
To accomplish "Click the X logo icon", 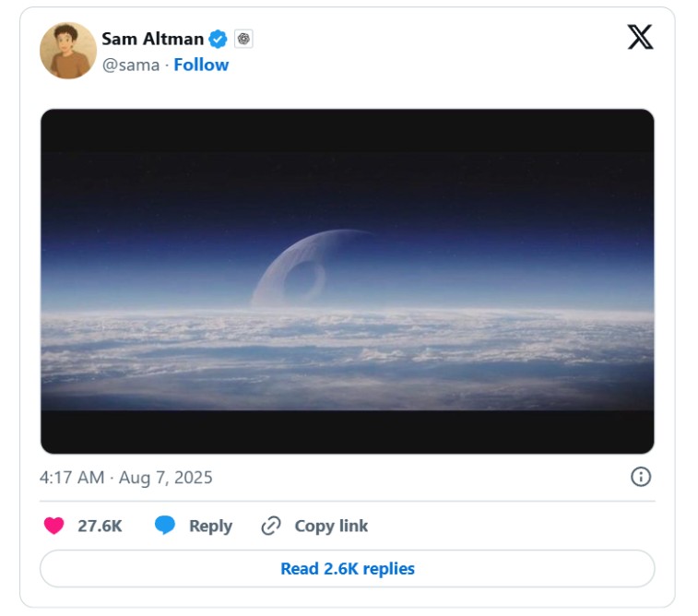I will point(640,37).
